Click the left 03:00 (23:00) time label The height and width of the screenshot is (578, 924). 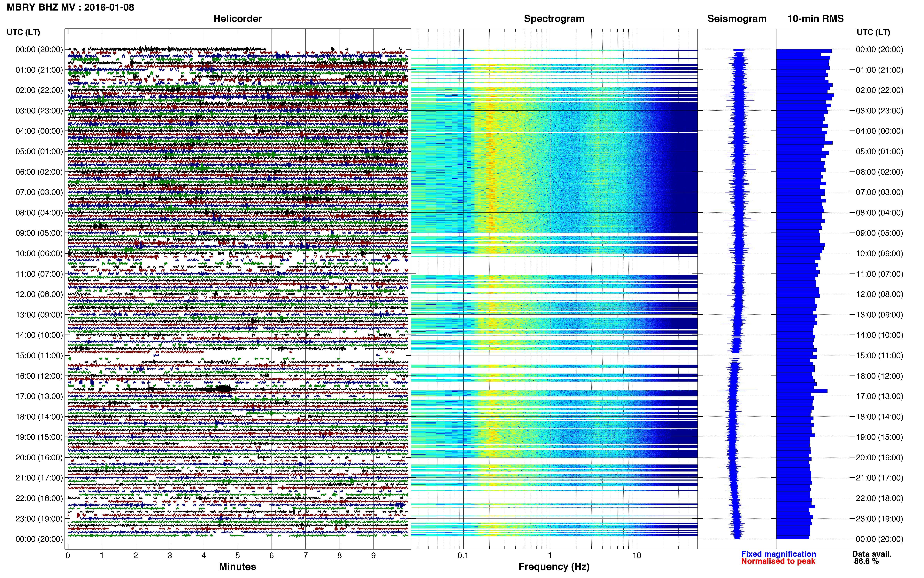pos(39,110)
